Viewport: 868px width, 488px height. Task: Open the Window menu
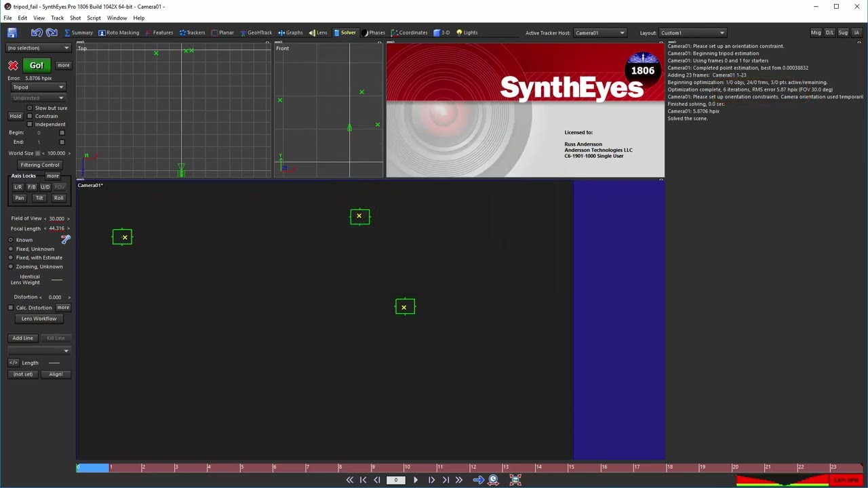pyautogui.click(x=117, y=18)
